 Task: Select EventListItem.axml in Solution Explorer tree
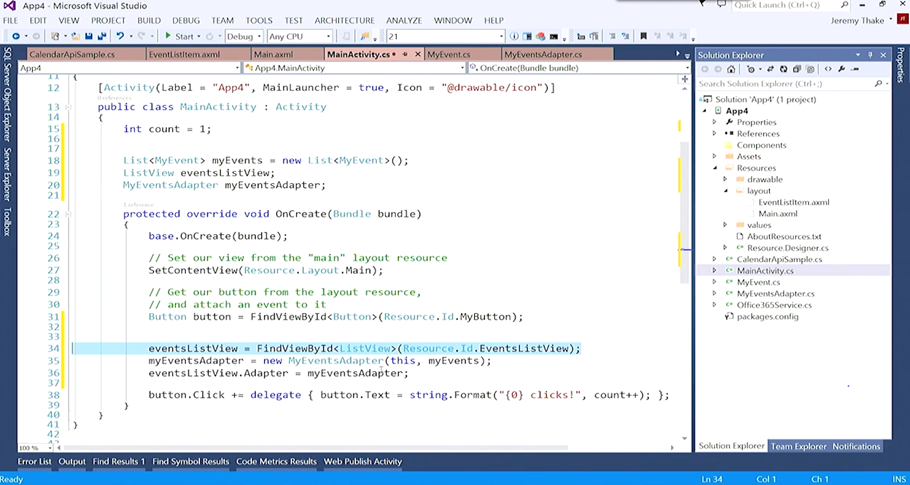(793, 202)
